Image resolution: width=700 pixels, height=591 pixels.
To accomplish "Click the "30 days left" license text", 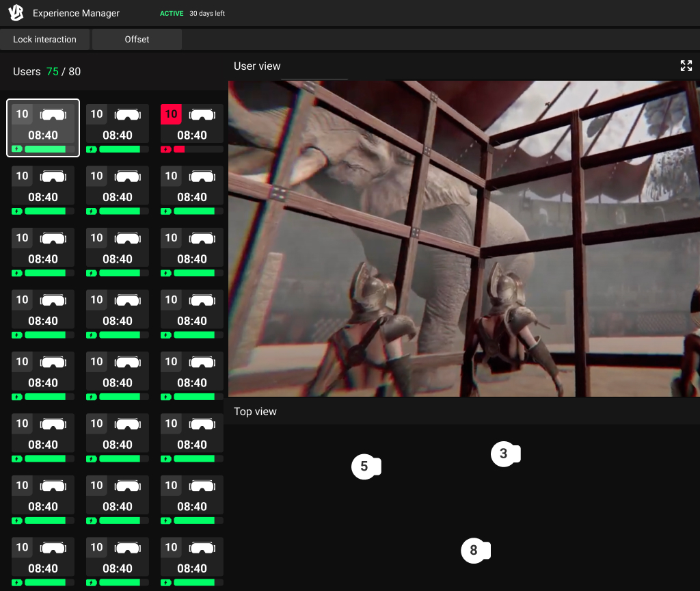I will tap(206, 14).
